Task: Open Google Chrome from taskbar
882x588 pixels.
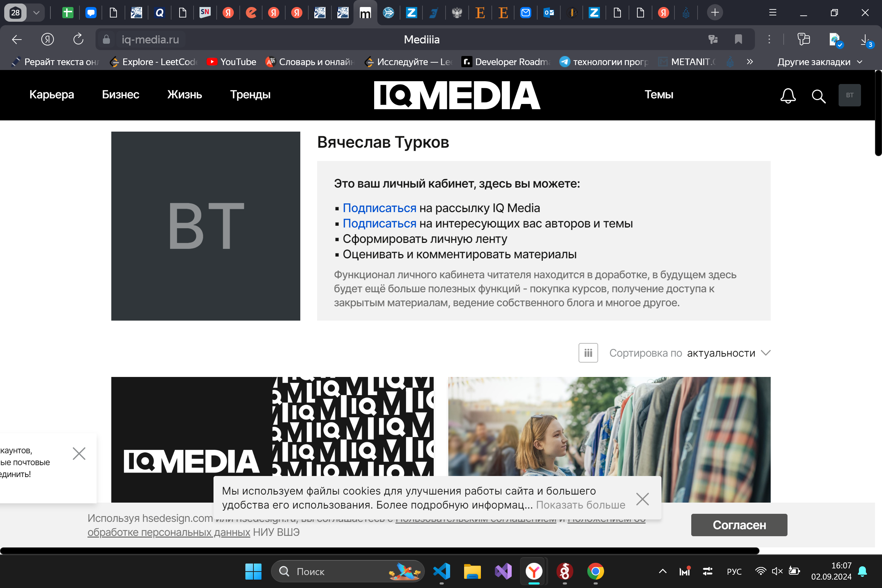Action: (x=595, y=572)
